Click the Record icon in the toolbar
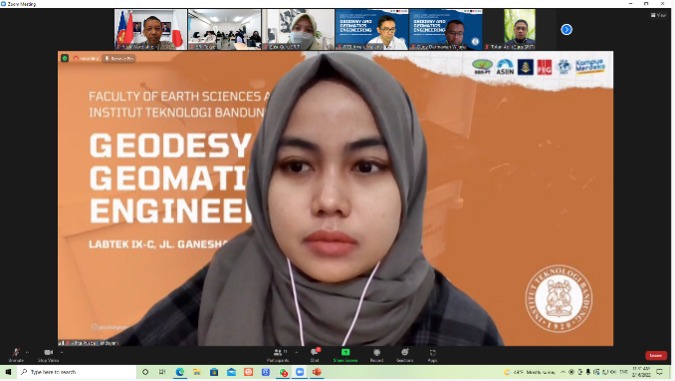This screenshot has width=675, height=381. click(376, 355)
